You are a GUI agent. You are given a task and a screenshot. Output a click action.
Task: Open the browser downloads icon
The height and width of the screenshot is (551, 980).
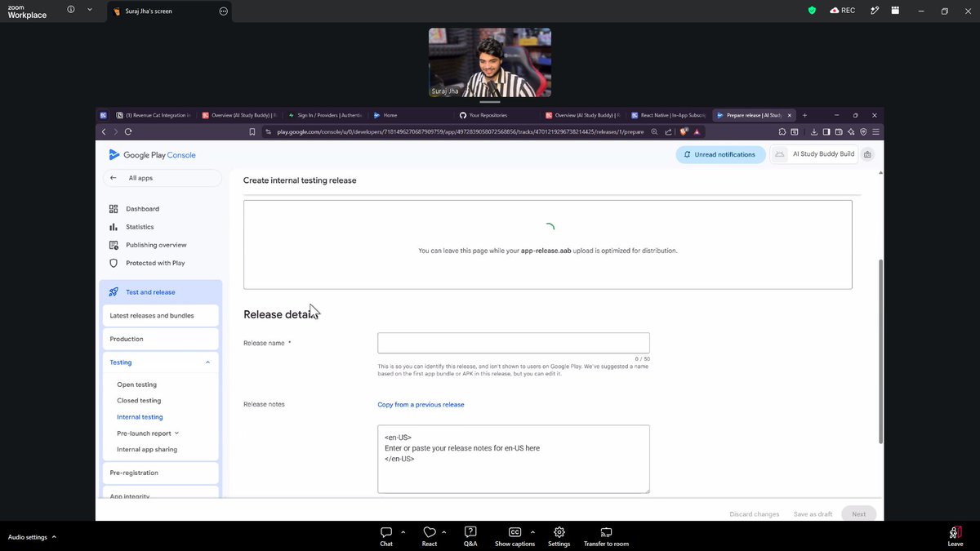[x=813, y=131]
